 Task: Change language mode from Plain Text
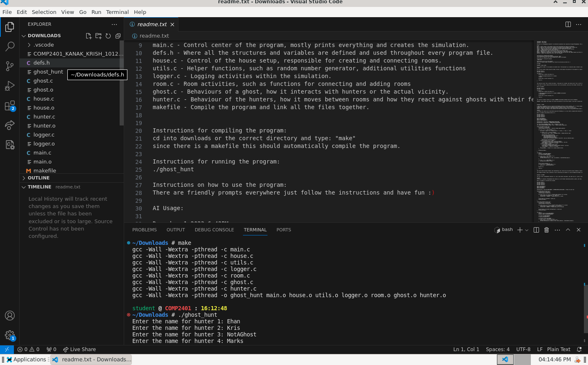[559, 349]
